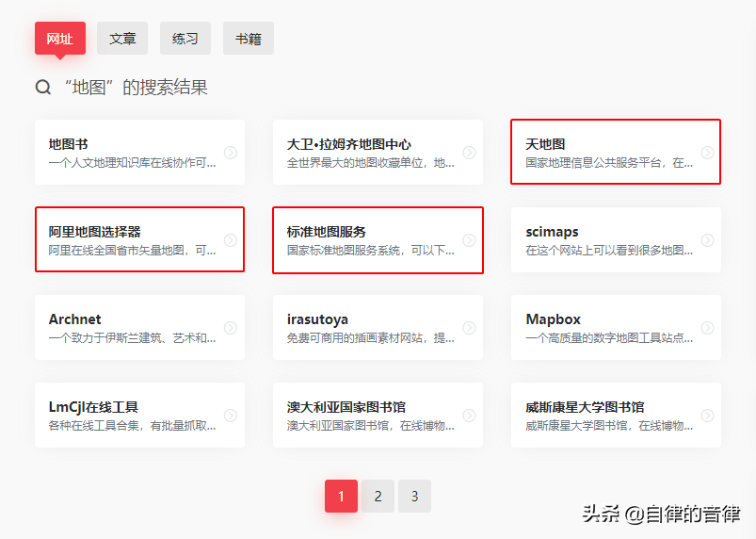Open the 天地图 title link
The width and height of the screenshot is (756, 539).
(545, 144)
